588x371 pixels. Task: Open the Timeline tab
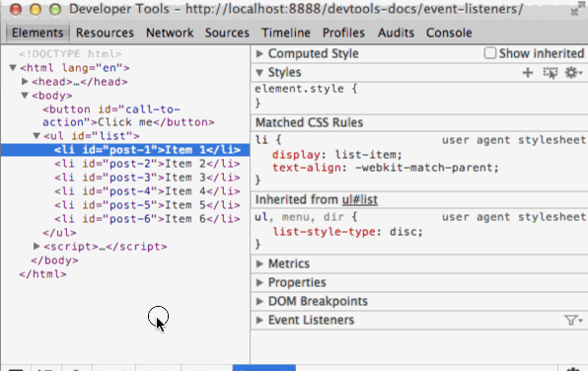(x=286, y=33)
